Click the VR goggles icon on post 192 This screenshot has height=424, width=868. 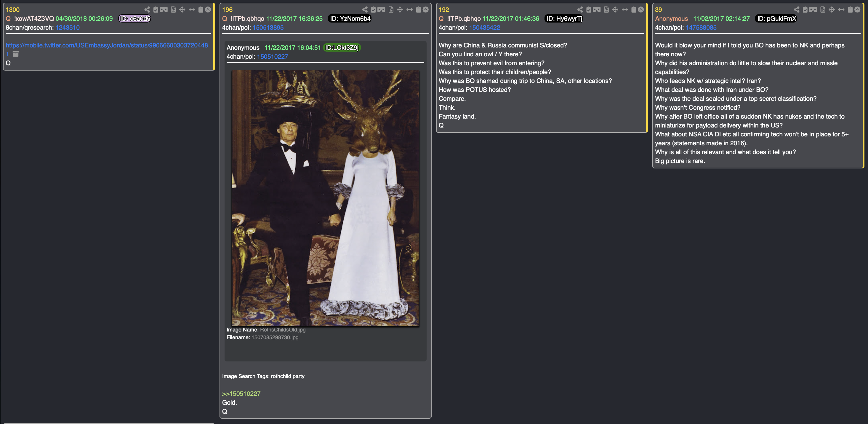pos(597,9)
